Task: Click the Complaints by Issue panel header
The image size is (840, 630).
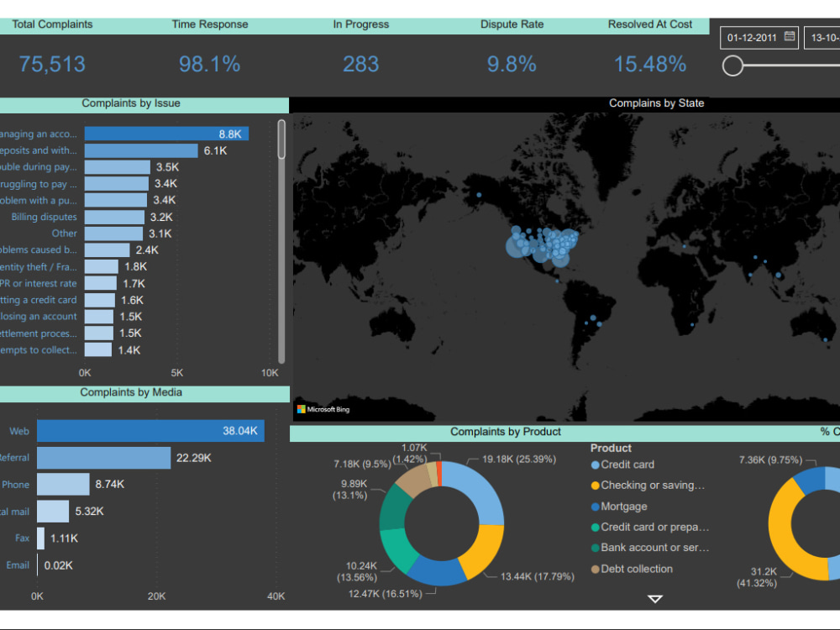Action: coord(131,102)
